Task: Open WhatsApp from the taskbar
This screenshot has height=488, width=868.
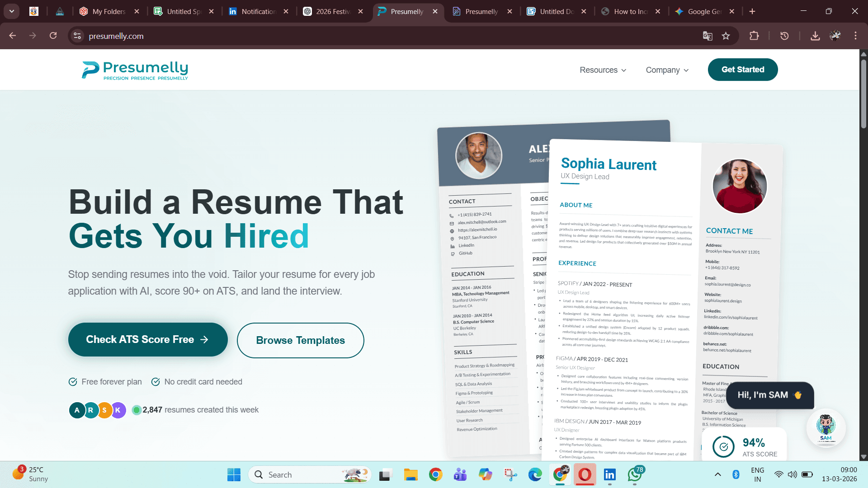Action: click(x=635, y=474)
